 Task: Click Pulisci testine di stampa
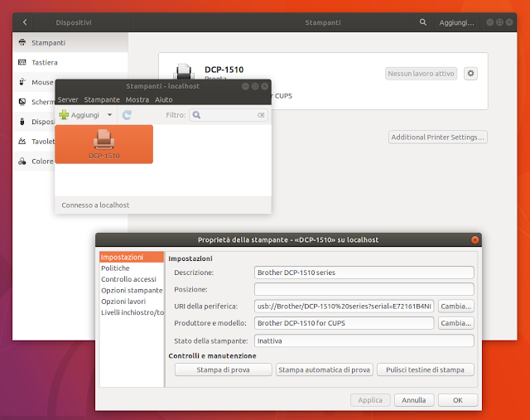coord(425,369)
